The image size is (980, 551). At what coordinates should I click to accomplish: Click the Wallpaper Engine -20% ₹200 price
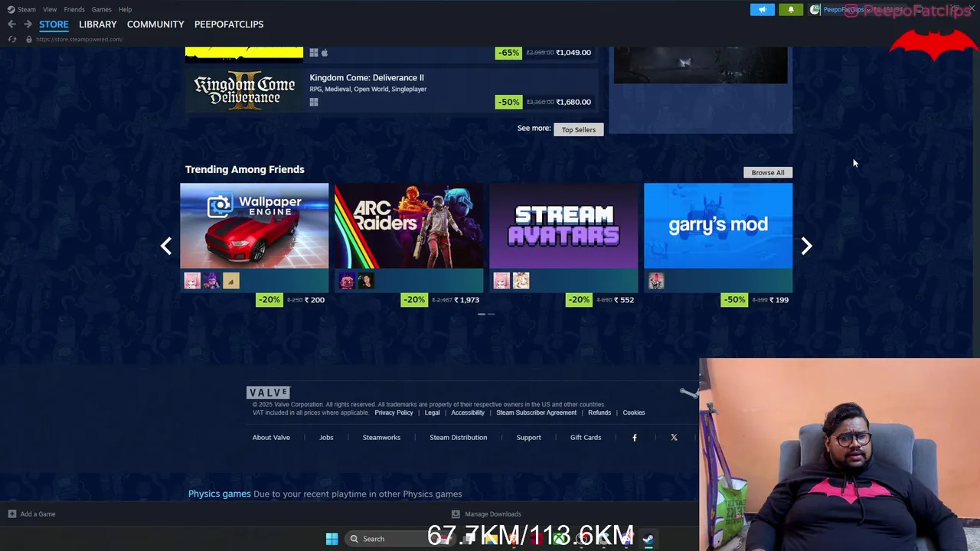pos(292,300)
